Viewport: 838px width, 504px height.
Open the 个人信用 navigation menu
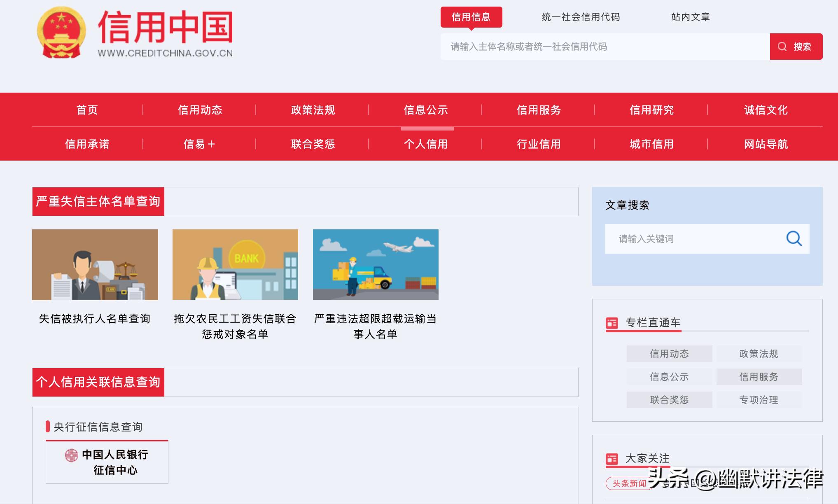(426, 144)
